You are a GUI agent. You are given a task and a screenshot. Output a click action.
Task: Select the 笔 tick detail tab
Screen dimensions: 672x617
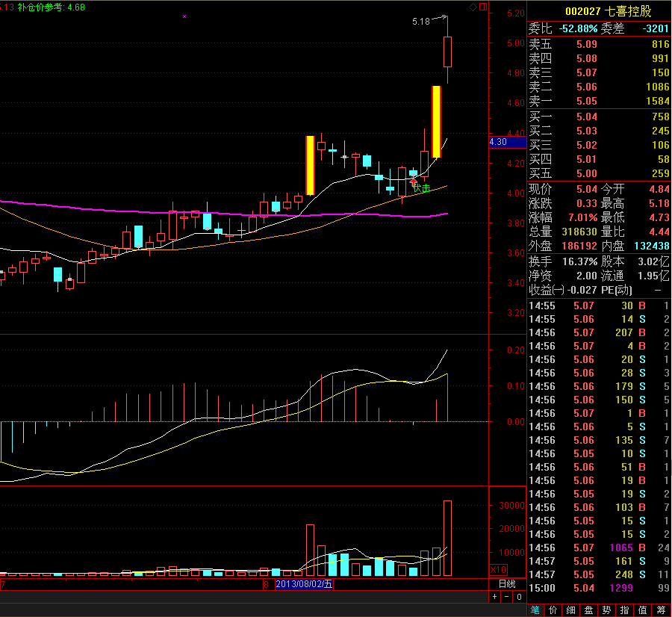[x=535, y=610]
